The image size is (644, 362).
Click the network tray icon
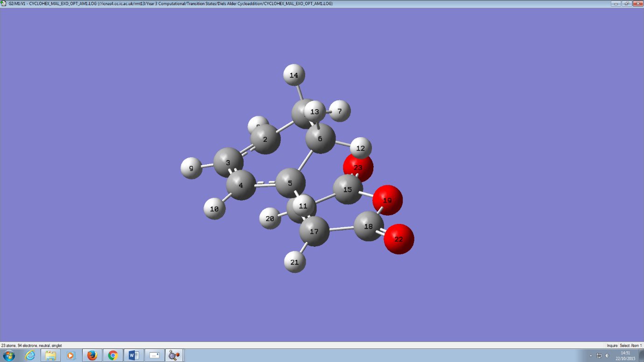[599, 355]
